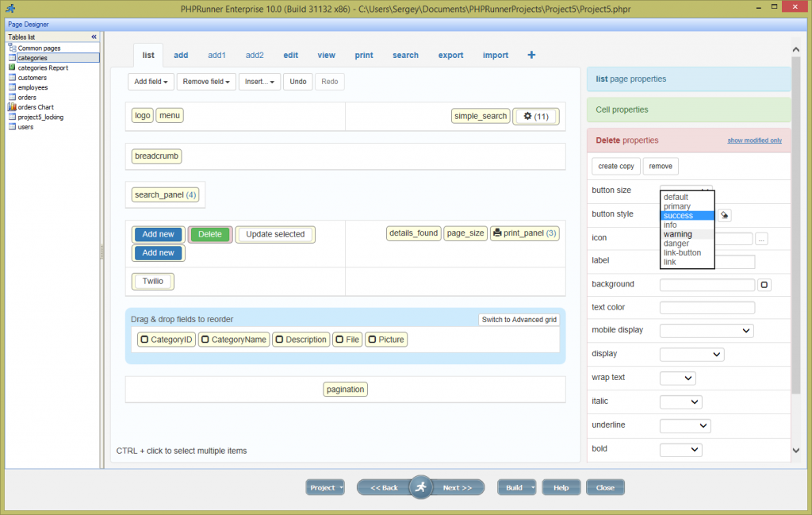Click the create copy button in Delete properties
This screenshot has width=812, height=515.
tap(615, 166)
